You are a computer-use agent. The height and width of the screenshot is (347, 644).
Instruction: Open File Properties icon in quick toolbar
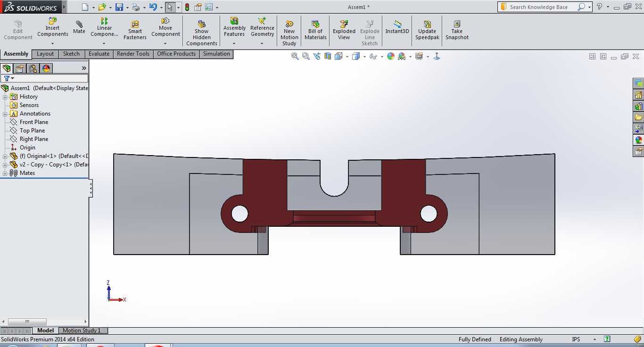[198, 7]
